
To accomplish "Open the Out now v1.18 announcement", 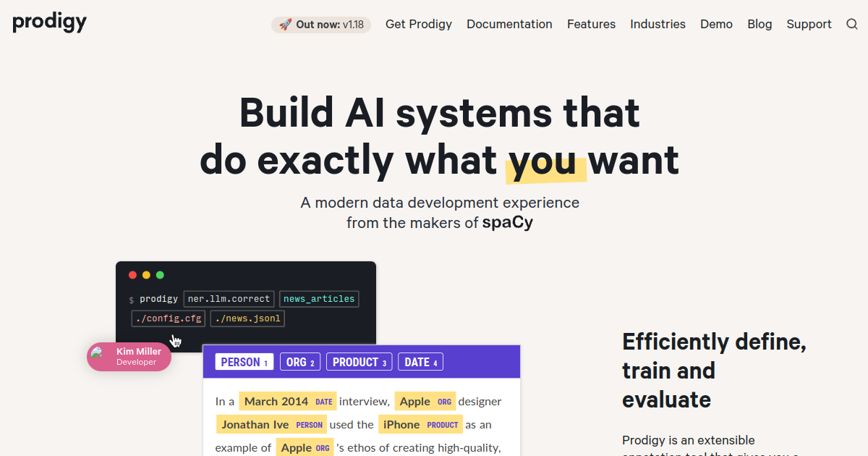I will pyautogui.click(x=321, y=25).
